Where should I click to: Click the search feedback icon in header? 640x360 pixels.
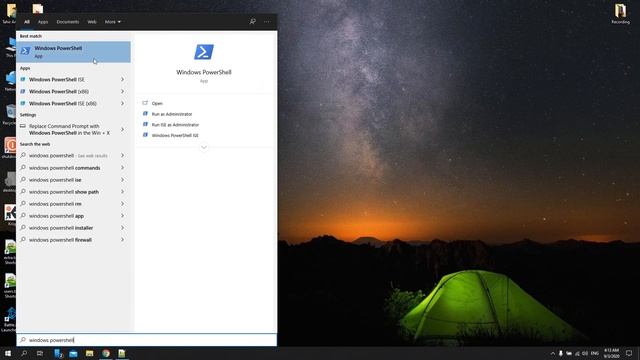coord(253,21)
